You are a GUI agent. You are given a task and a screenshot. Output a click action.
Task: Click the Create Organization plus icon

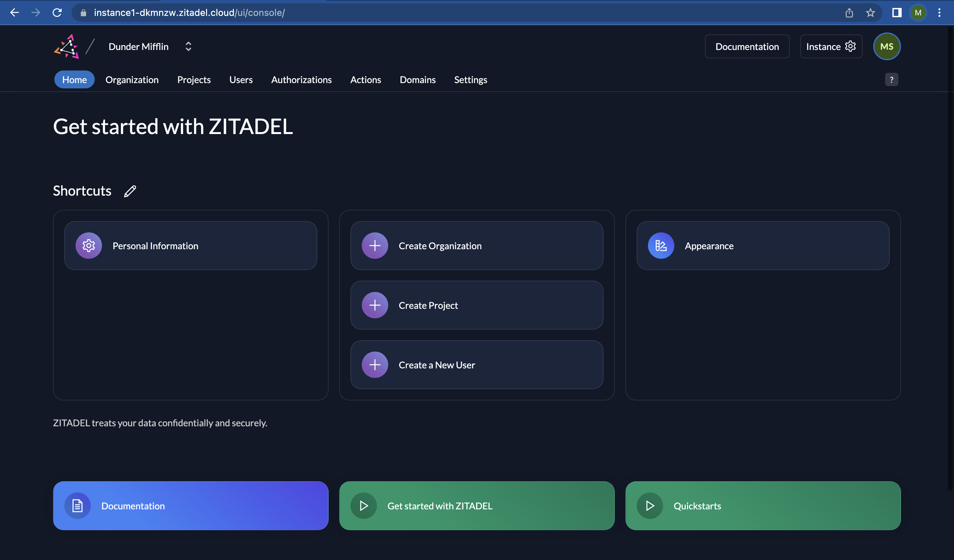[x=375, y=245]
